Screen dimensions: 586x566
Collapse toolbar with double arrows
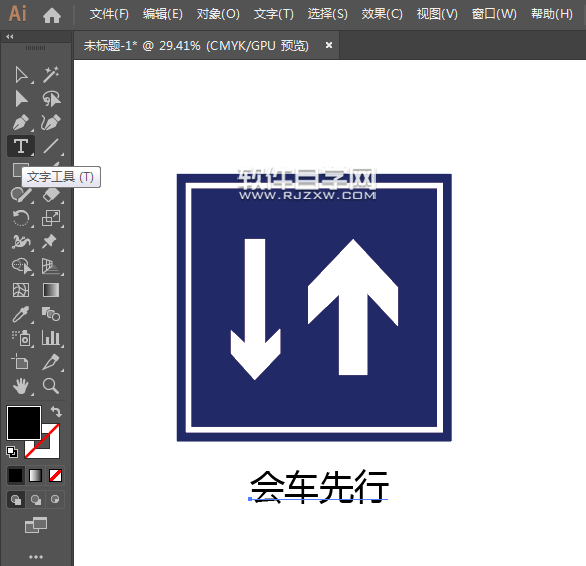tap(10, 37)
